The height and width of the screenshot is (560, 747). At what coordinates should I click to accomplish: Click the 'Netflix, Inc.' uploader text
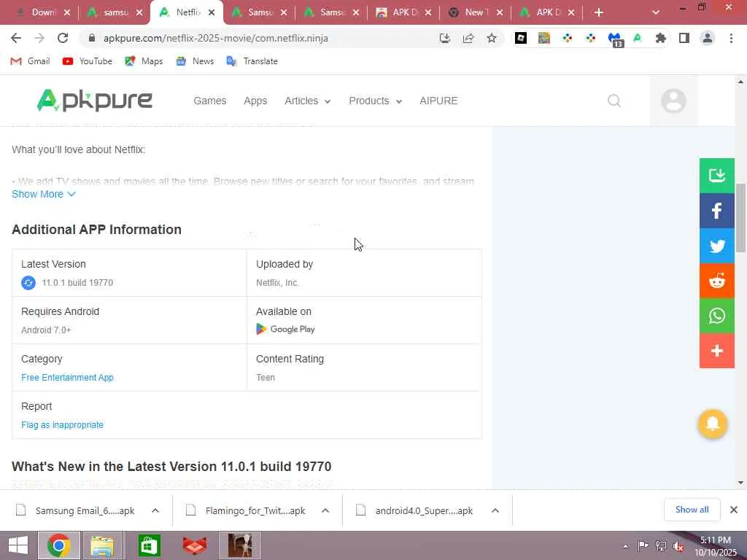tap(277, 283)
